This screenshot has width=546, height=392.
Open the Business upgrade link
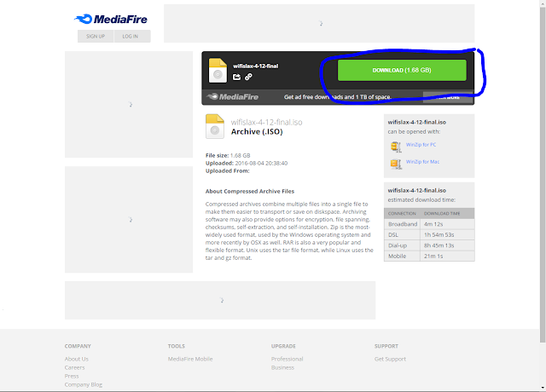282,367
